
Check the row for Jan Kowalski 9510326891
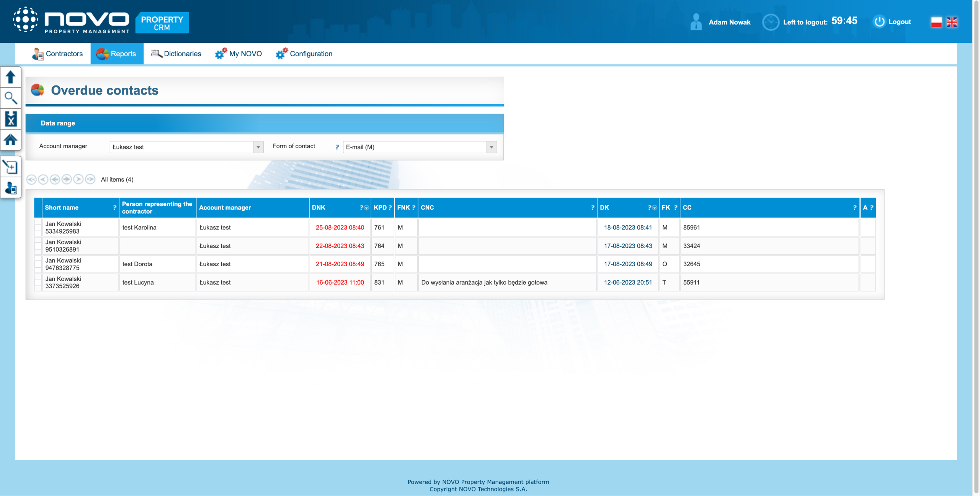click(38, 246)
